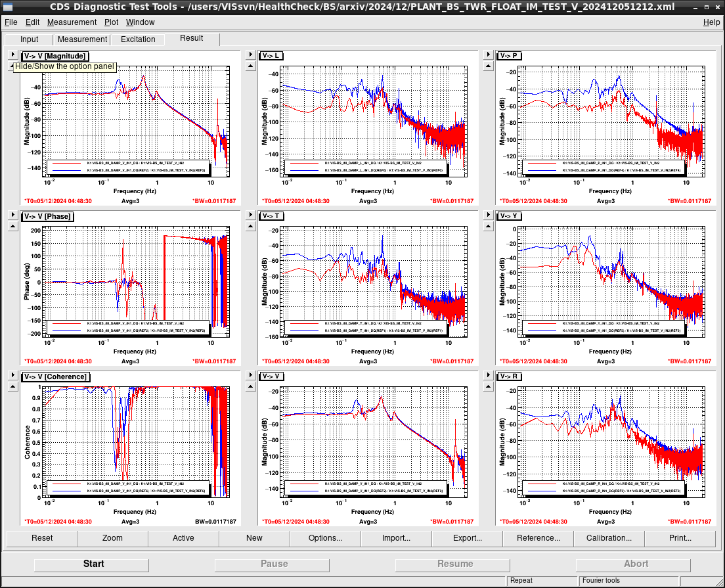The height and width of the screenshot is (588, 725).
Task: Open the Export... dialog
Action: 468,538
